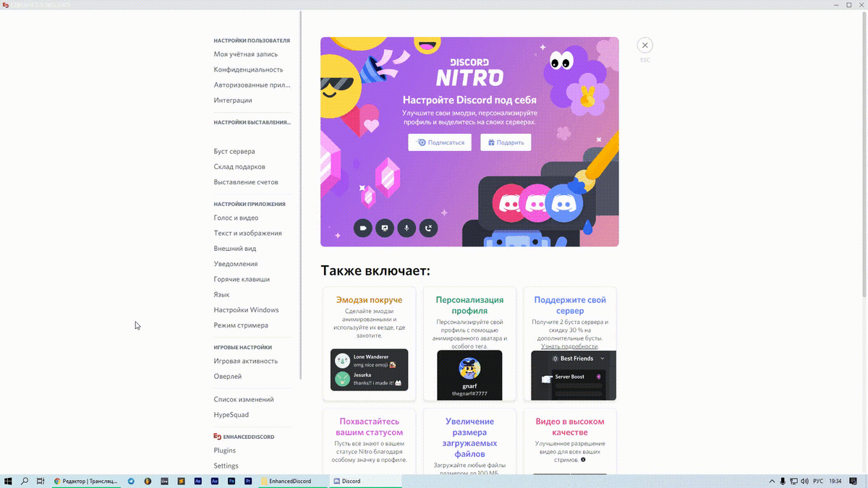This screenshot has height=488, width=868.
Task: Open Premiere Pro from the taskbar
Action: (x=248, y=481)
